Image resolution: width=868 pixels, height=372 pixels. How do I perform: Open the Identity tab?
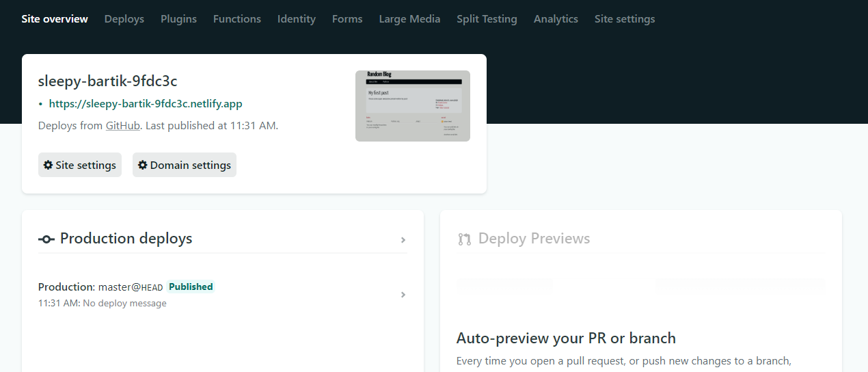297,19
